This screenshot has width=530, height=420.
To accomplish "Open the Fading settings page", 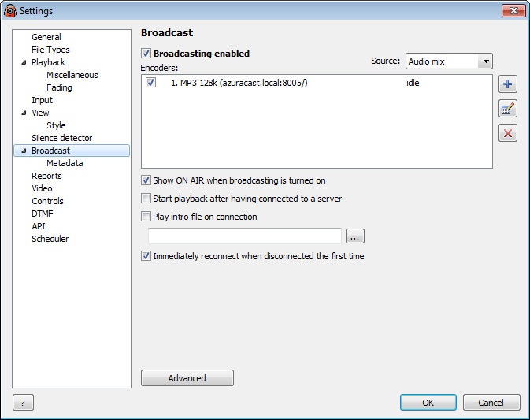I will (x=59, y=87).
